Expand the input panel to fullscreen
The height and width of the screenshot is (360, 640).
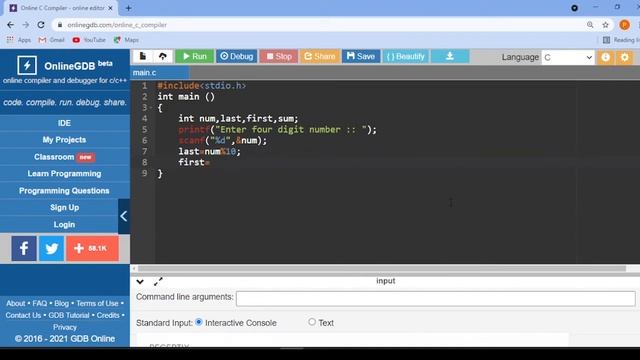click(x=158, y=282)
